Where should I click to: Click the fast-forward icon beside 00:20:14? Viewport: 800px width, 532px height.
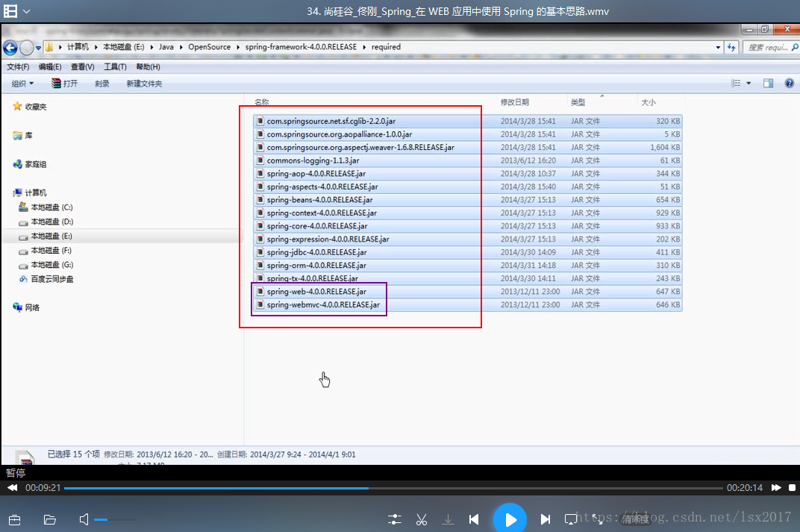point(776,488)
